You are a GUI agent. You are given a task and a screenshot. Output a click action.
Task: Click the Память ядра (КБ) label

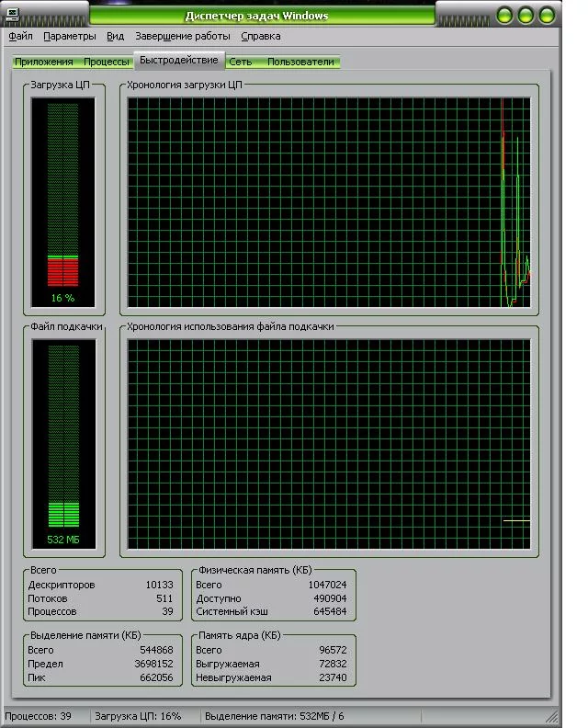(240, 635)
